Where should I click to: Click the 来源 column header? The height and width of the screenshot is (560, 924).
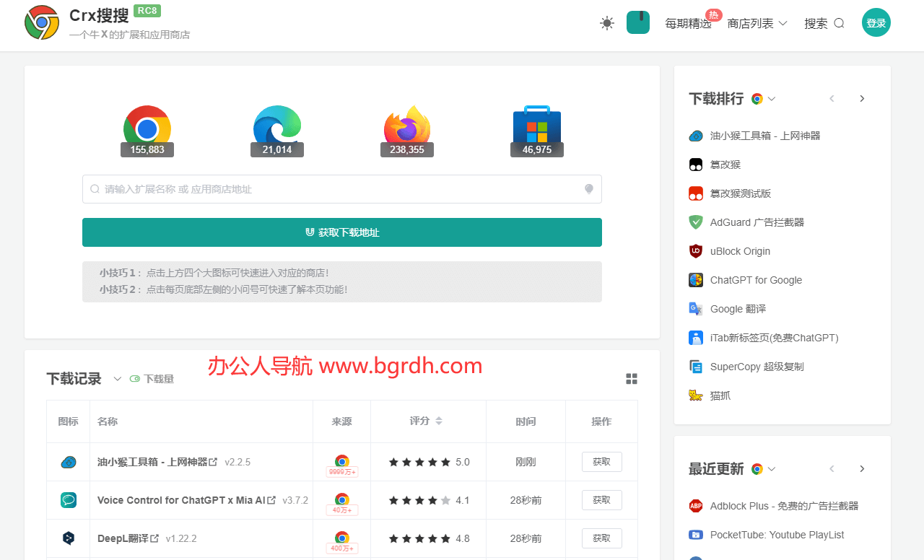coord(341,421)
